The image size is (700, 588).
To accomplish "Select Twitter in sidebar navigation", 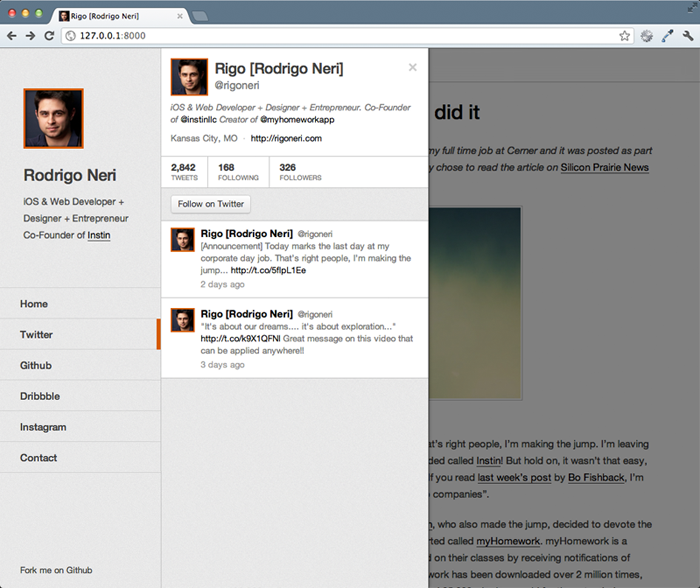I will pos(80,334).
